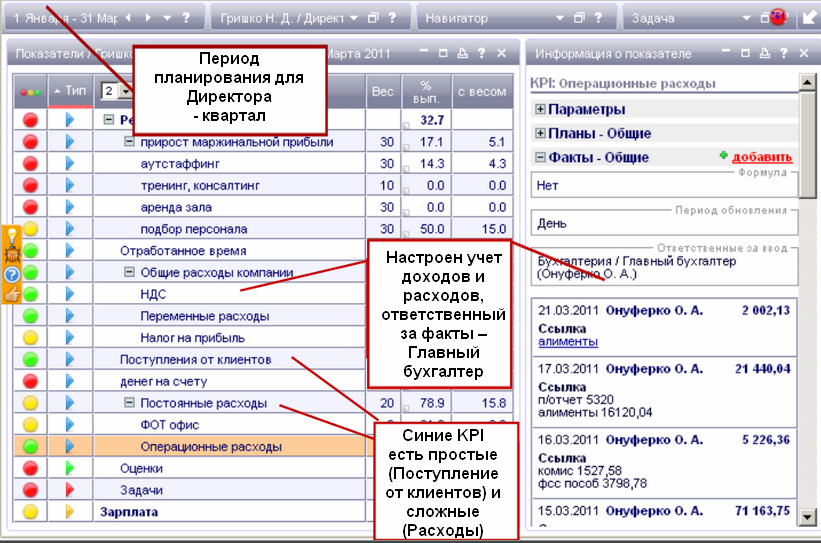Collapse Постоянные расходы group
Viewport: 821px width, 543px height.
pyautogui.click(x=129, y=402)
